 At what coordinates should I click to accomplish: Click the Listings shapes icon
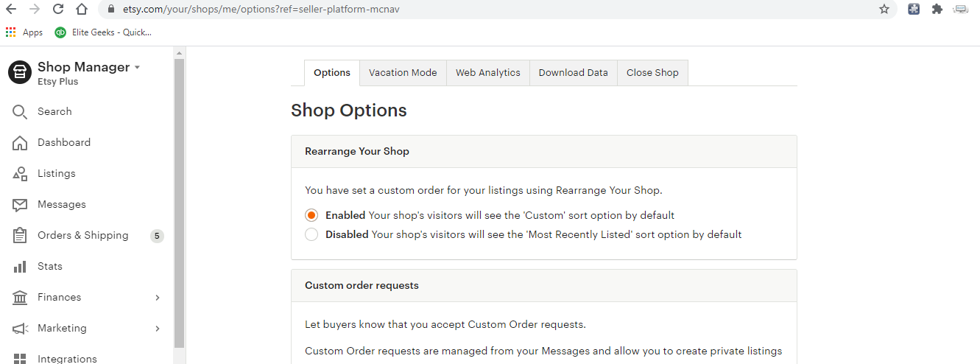pyautogui.click(x=20, y=174)
